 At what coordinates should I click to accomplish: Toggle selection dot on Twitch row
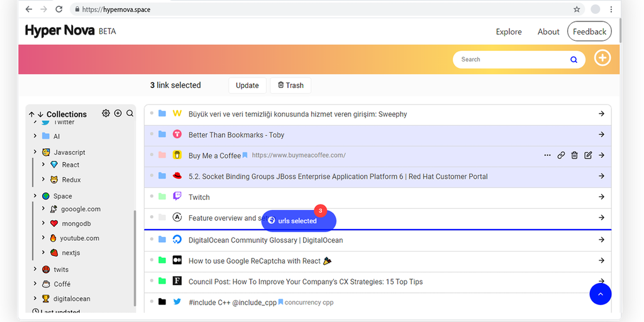click(152, 197)
